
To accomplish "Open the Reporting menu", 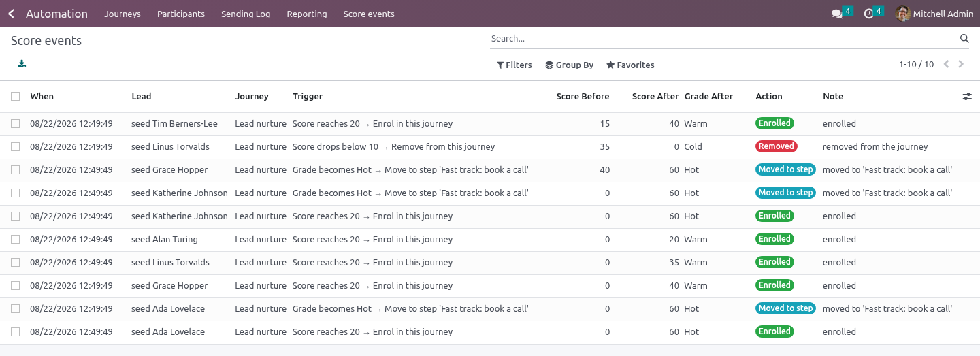I will tap(307, 14).
